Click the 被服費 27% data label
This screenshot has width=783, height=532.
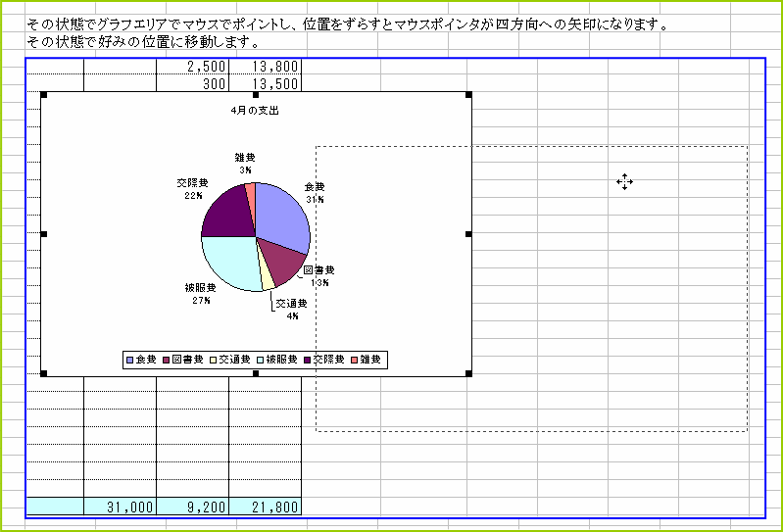coord(201,294)
